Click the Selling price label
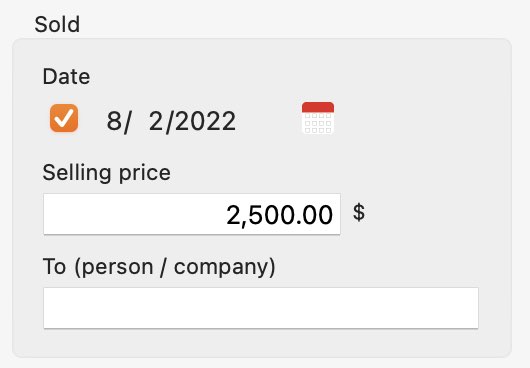 point(106,173)
